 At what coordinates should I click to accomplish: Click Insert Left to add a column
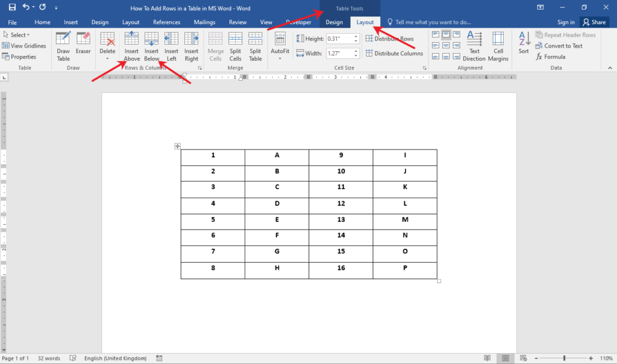pos(171,46)
